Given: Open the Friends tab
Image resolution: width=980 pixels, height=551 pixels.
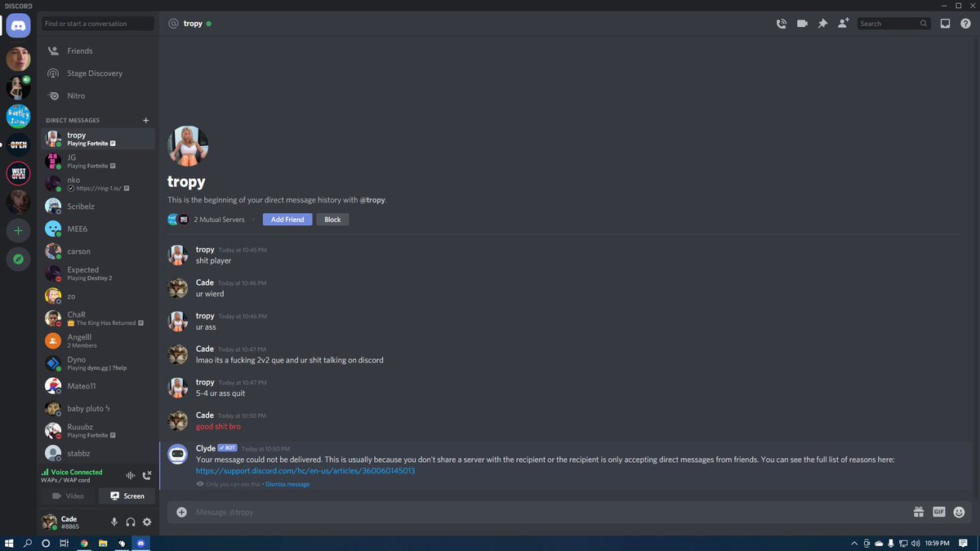Looking at the screenshot, I should 98,51.
